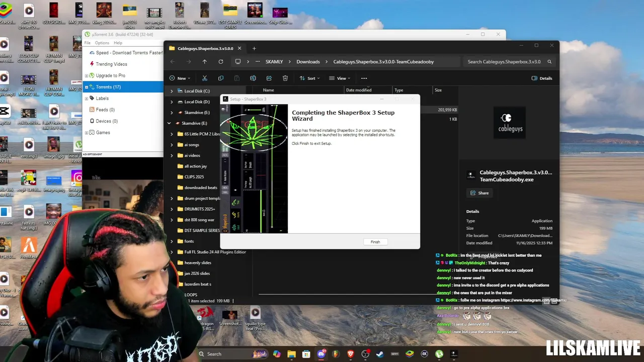
Task: Click the Copy icon in Explorer toolbar
Action: (x=220, y=78)
